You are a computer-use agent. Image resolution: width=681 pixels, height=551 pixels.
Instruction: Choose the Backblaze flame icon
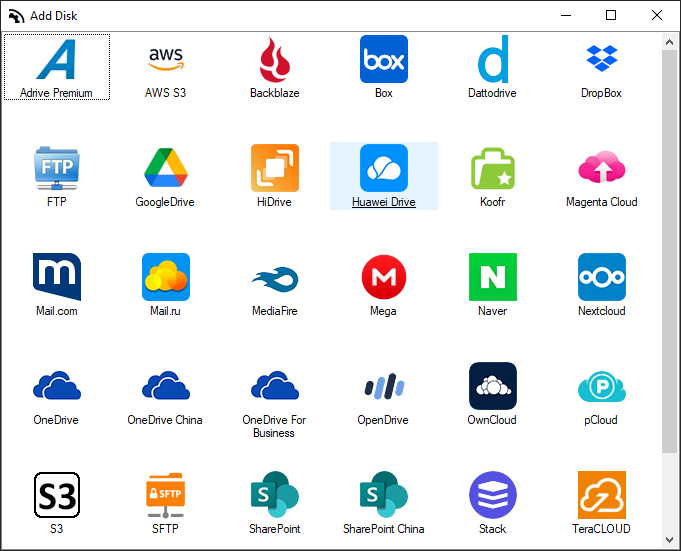point(274,59)
